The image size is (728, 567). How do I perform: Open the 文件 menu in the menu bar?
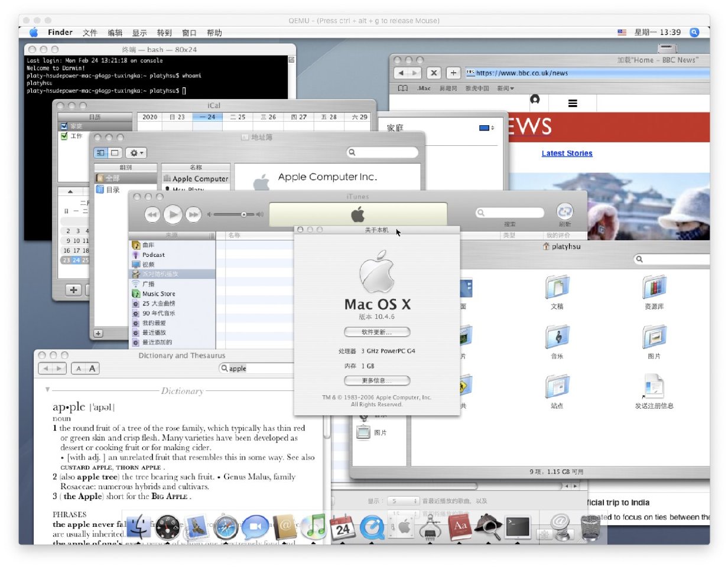coord(90,33)
